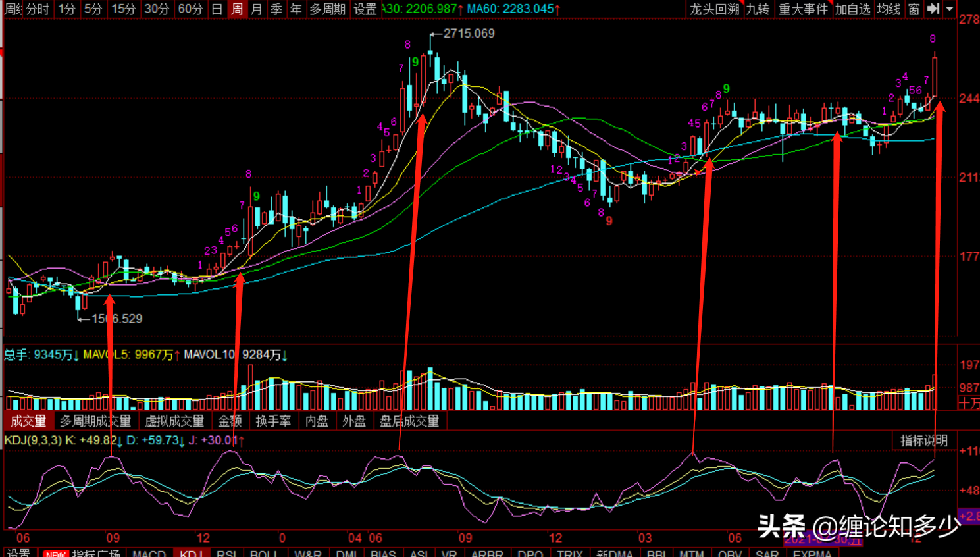Select the 月 monthly period
980x557 pixels.
click(x=257, y=9)
